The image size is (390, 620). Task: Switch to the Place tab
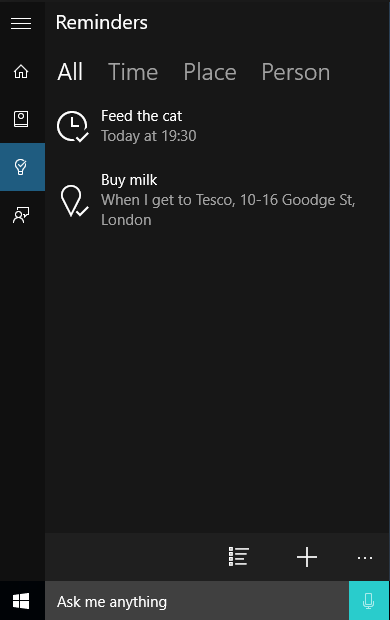pyautogui.click(x=210, y=72)
